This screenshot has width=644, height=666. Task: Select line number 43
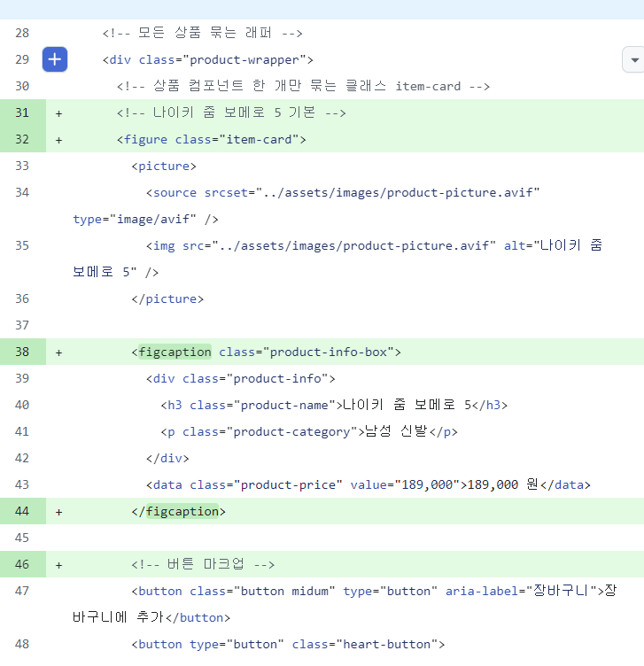[22, 484]
